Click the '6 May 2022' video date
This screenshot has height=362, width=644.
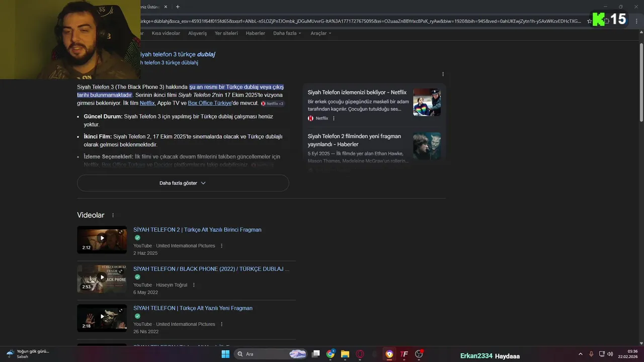(145, 293)
